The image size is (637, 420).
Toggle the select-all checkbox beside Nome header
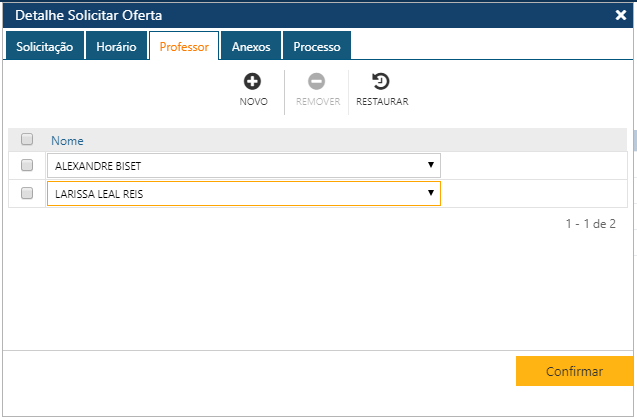pos(28,140)
